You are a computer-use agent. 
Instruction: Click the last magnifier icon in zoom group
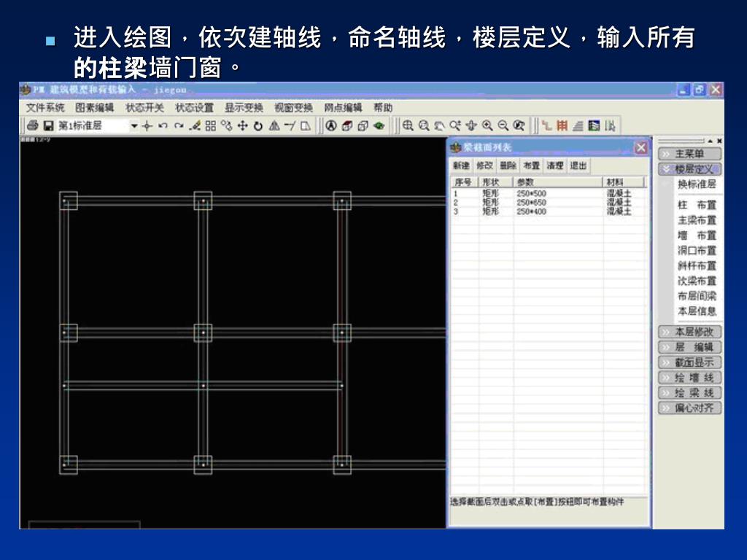tap(519, 125)
